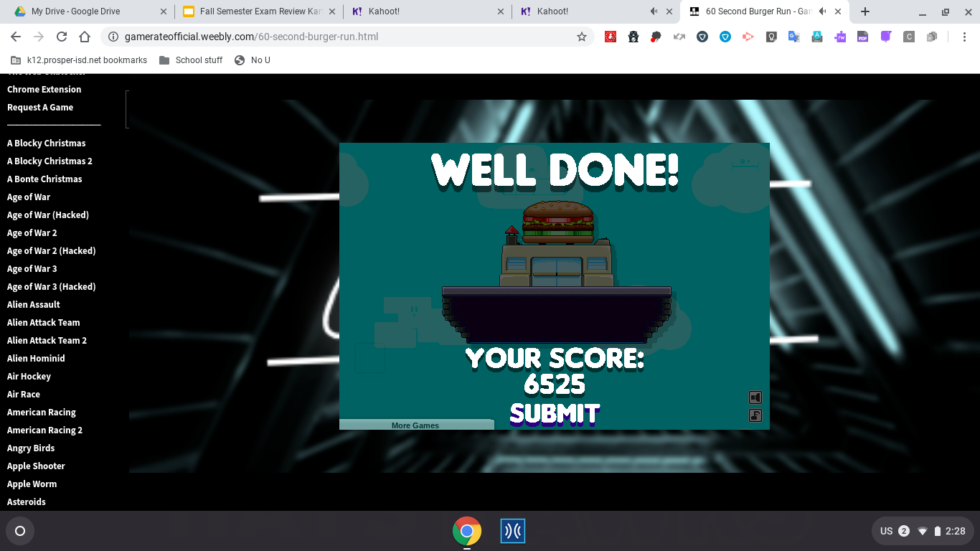Reload the page
Viewport: 980px width, 551px height.
(62, 37)
